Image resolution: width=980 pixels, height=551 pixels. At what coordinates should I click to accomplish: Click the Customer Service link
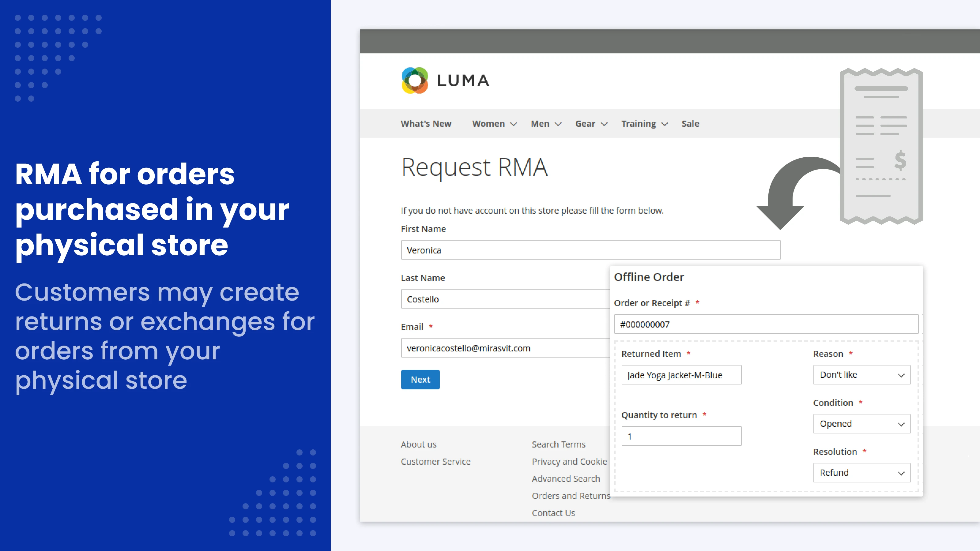pos(436,461)
